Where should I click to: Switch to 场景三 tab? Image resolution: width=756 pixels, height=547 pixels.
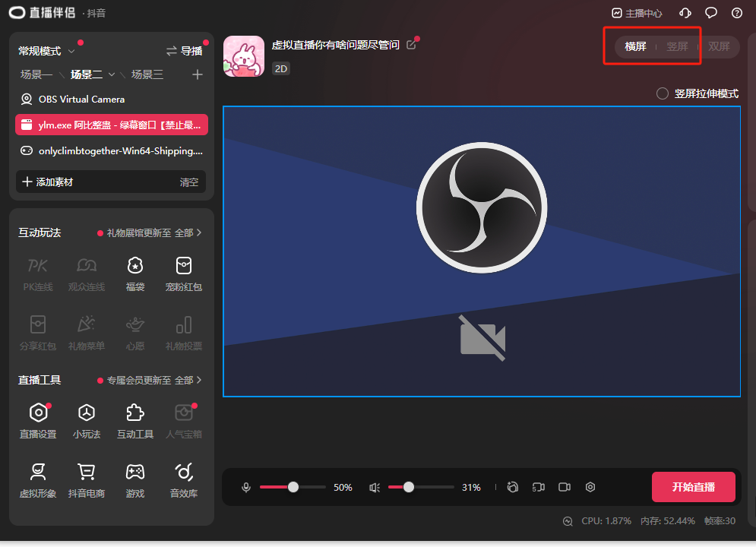point(147,74)
